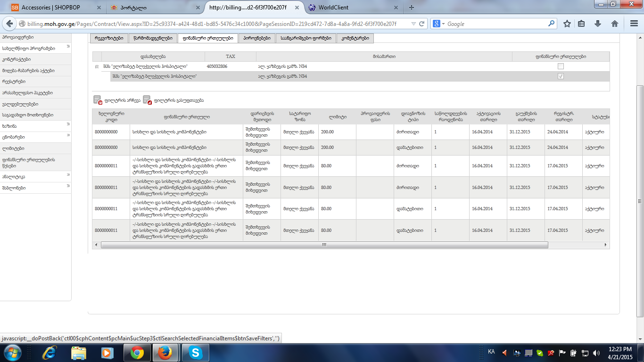The width and height of the screenshot is (644, 362).
Task: Click the table's horizontal scrollbar thumb
Action: coord(324,245)
